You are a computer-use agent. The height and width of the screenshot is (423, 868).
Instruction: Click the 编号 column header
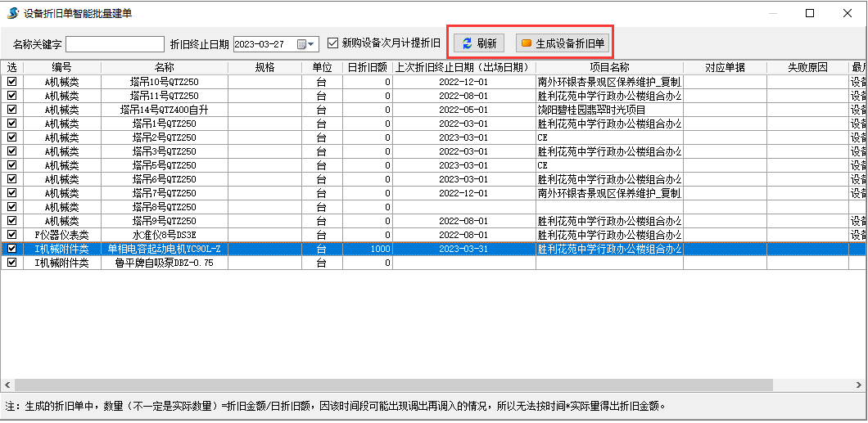[61, 67]
